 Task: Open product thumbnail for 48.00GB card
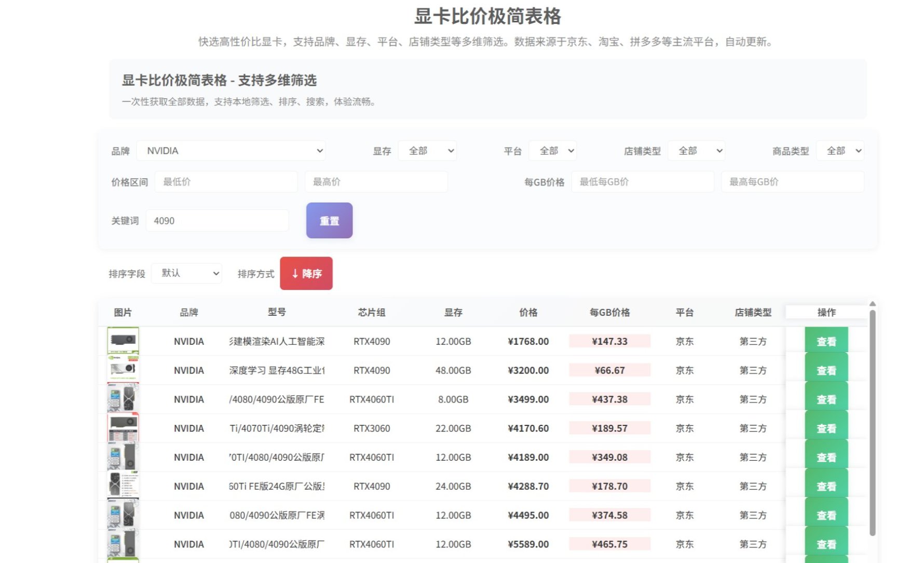[123, 369]
